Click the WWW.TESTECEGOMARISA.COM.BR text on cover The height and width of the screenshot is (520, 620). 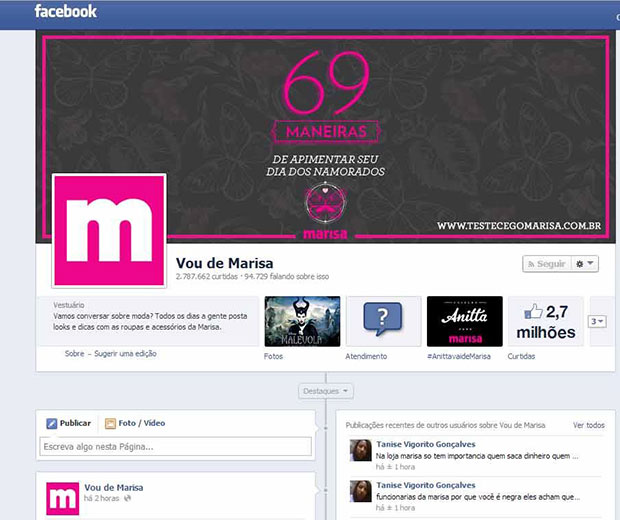click(519, 226)
